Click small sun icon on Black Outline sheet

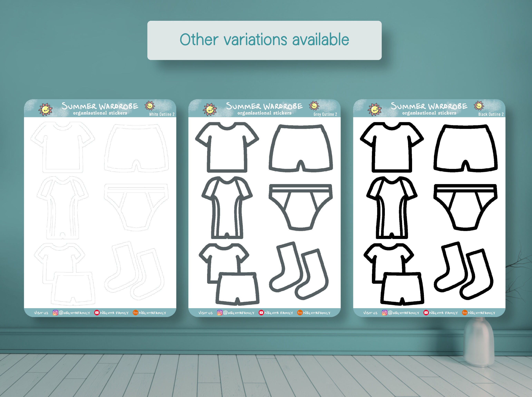479,105
